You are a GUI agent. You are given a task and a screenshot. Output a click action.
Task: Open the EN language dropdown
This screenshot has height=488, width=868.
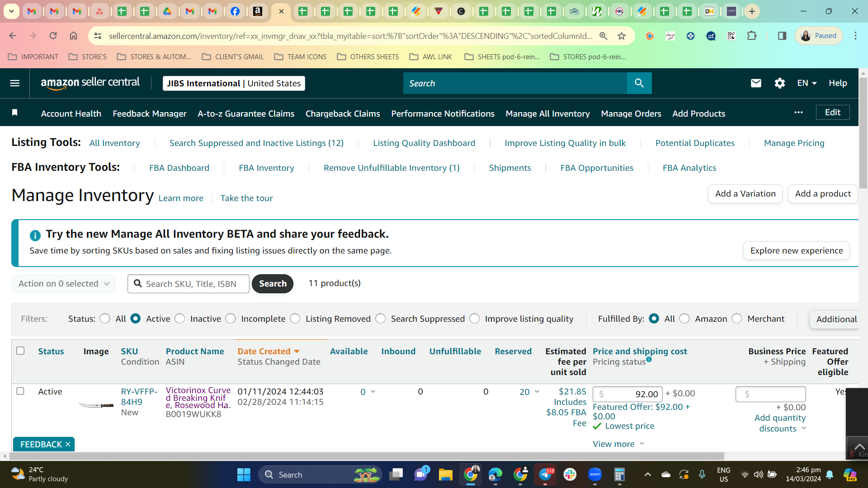click(x=807, y=83)
